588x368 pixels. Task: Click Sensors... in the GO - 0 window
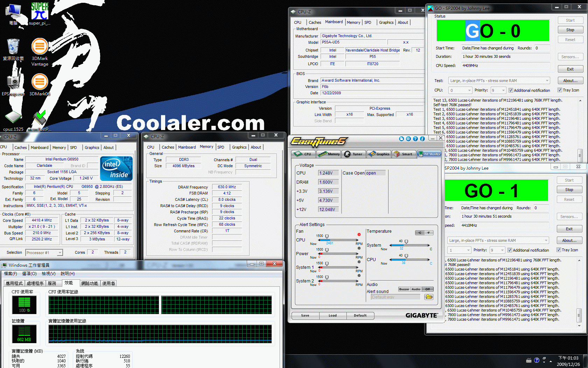pos(570,57)
